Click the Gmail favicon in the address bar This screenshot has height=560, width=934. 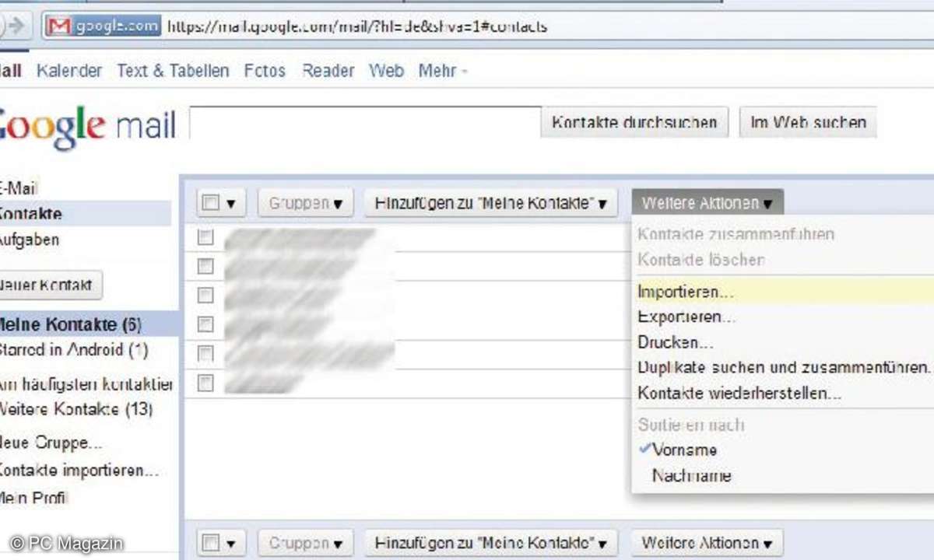click(59, 26)
